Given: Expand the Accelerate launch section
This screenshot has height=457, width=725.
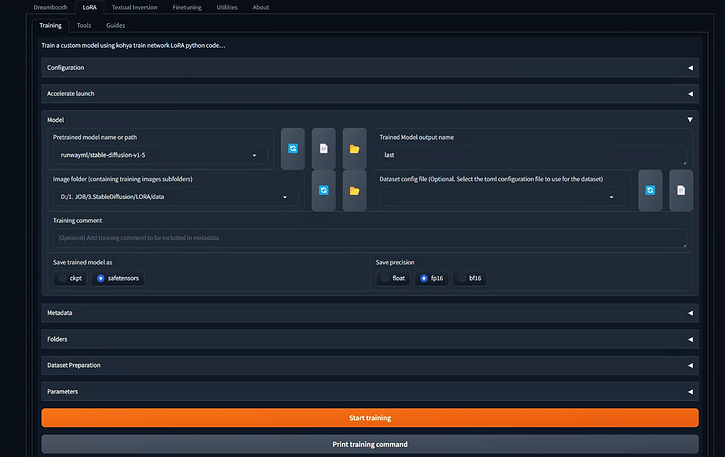Looking at the screenshot, I should pos(370,93).
